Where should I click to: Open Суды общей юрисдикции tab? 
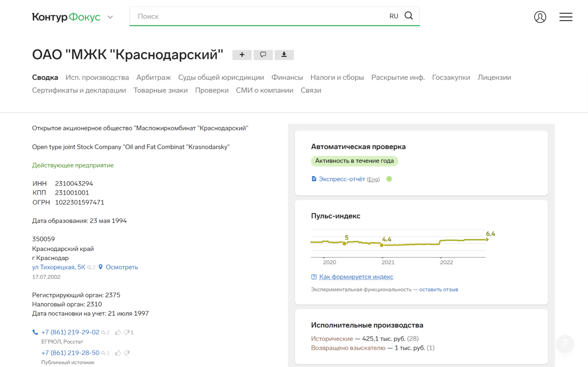pyautogui.click(x=221, y=77)
